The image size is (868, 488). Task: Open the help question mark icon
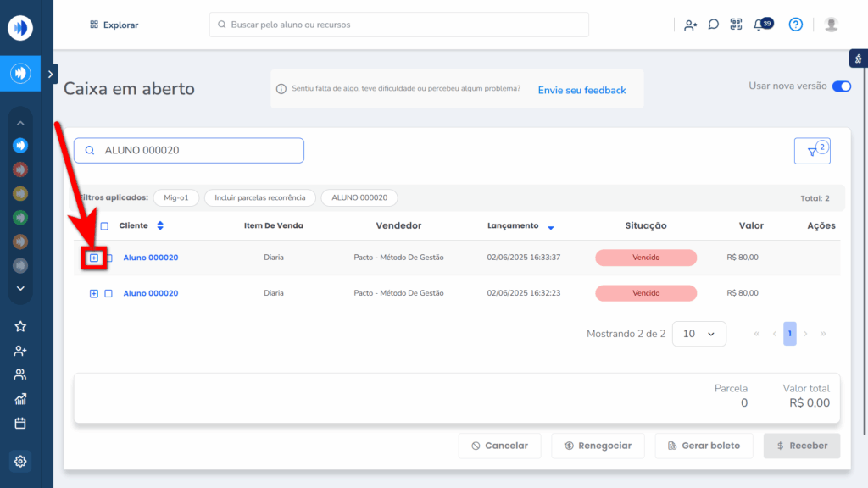point(795,25)
